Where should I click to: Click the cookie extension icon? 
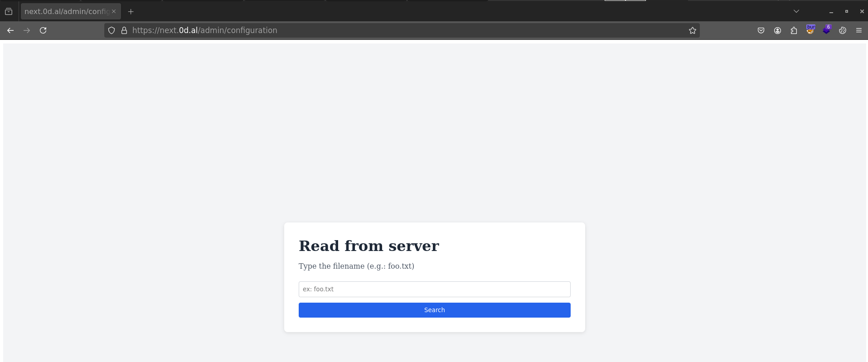[x=843, y=30]
